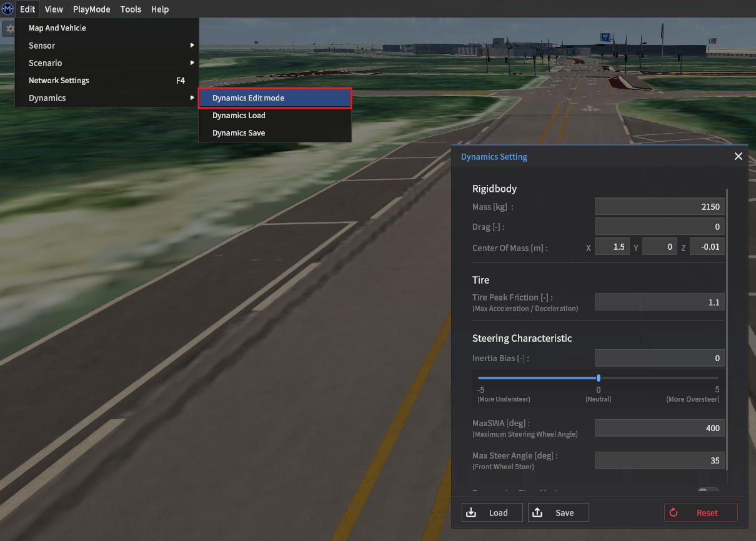Close the Dynamics Setting panel
This screenshot has height=541, width=756.
738,156
